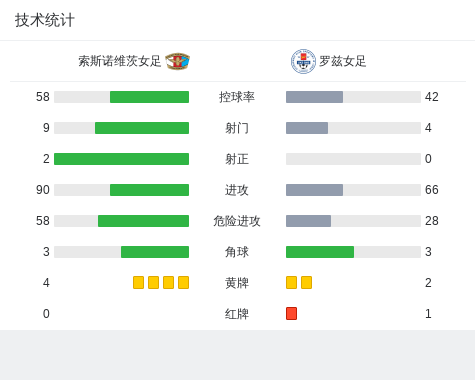
Task: Select the 危险进攻 stat label
Action: point(237,221)
